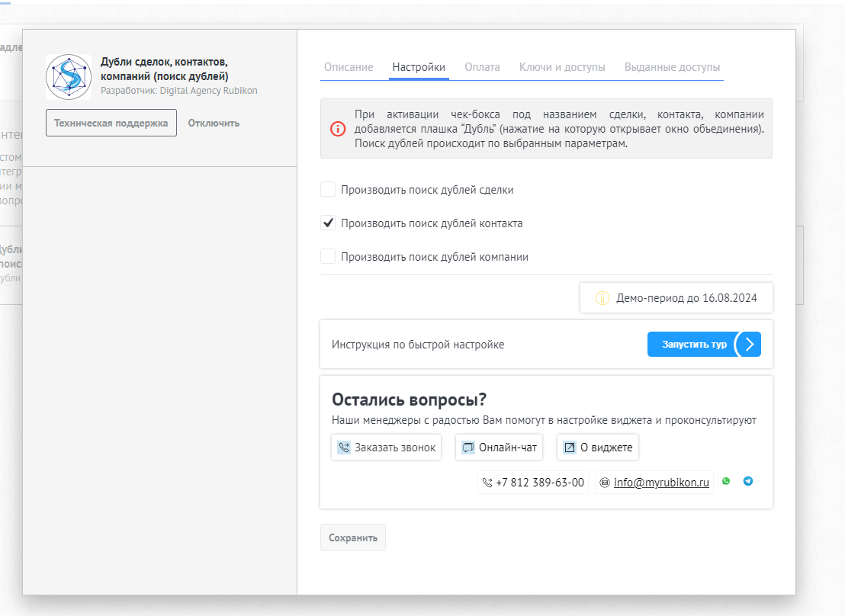This screenshot has height=616, width=845.
Task: Save settings with Сохранить button
Action: tap(353, 537)
